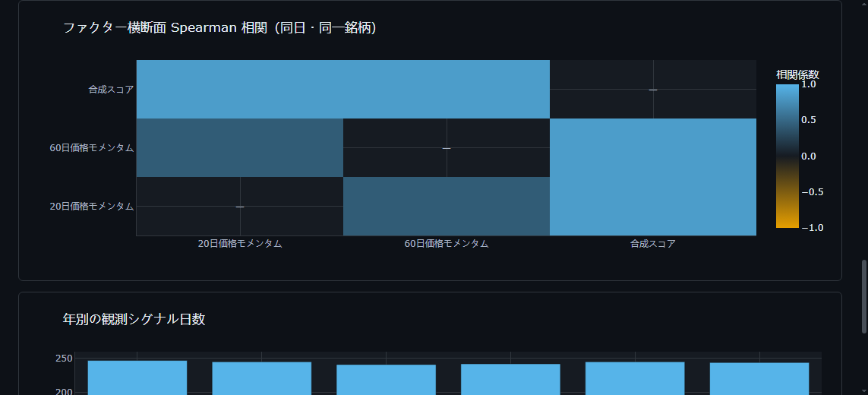Select heatmap cell 60日価格モメンタム row, 20日価格モメンタム column
The height and width of the screenshot is (395, 868).
click(x=240, y=147)
